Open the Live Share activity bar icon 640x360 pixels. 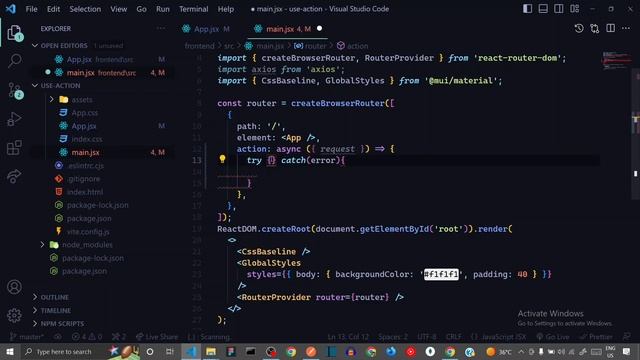(14, 176)
